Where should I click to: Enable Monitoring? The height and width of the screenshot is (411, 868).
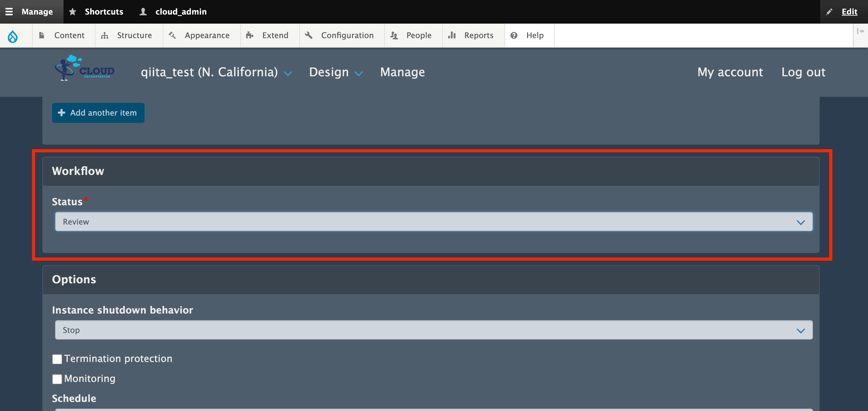click(x=57, y=379)
